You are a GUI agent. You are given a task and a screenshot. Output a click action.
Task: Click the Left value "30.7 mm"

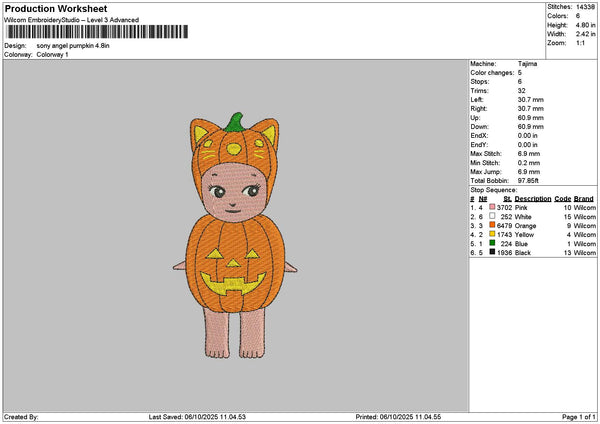click(x=530, y=99)
